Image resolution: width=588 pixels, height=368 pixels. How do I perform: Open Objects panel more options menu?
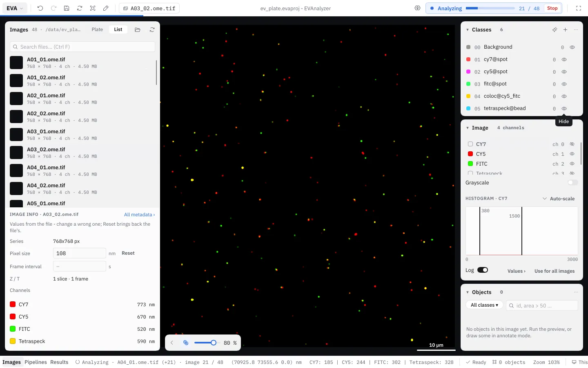click(576, 292)
